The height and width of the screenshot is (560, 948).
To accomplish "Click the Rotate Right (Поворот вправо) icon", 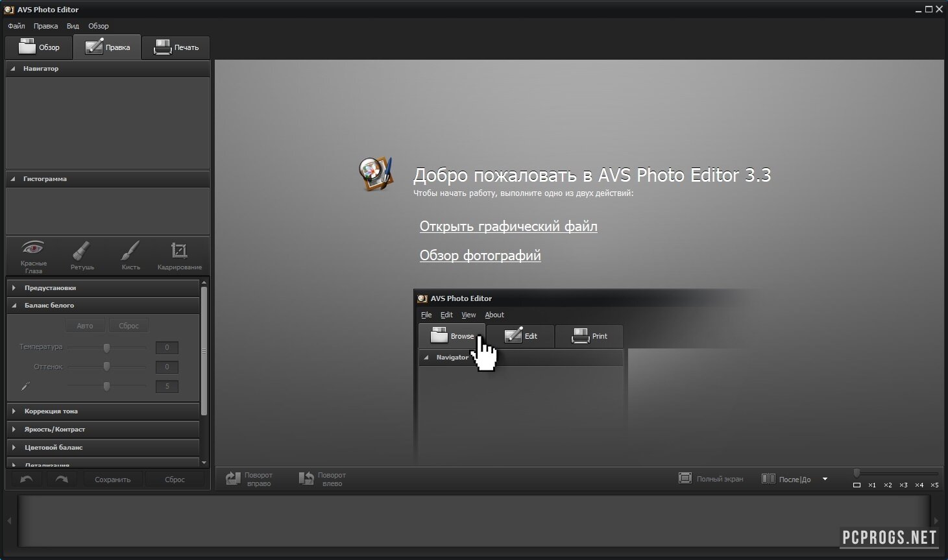I will (x=233, y=479).
